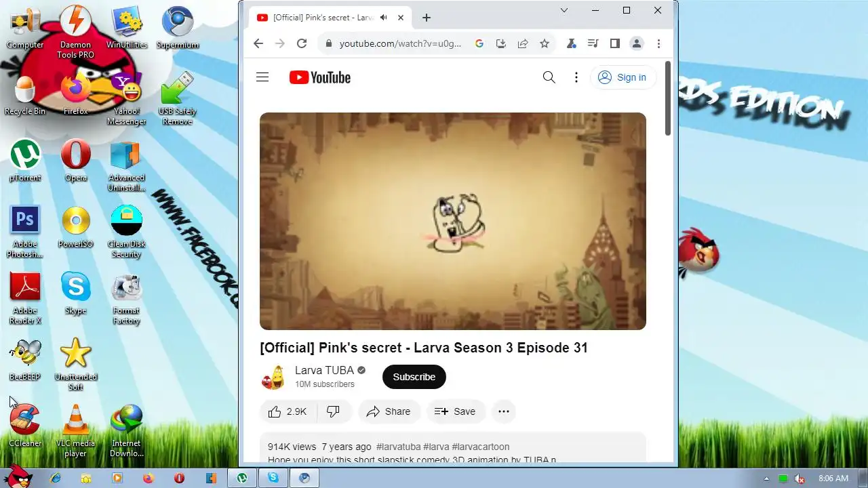868x488 pixels.
Task: Open the browser profile avatar
Action: [637, 43]
